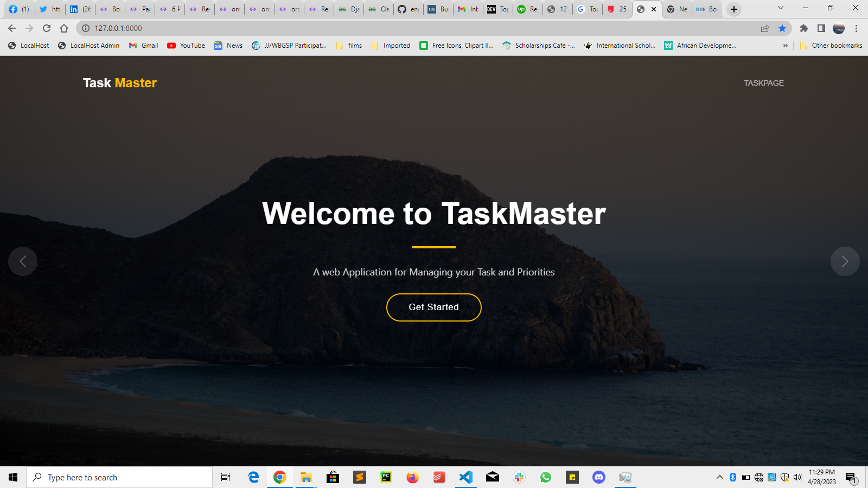
Task: Open Discord from the taskbar
Action: [598, 477]
